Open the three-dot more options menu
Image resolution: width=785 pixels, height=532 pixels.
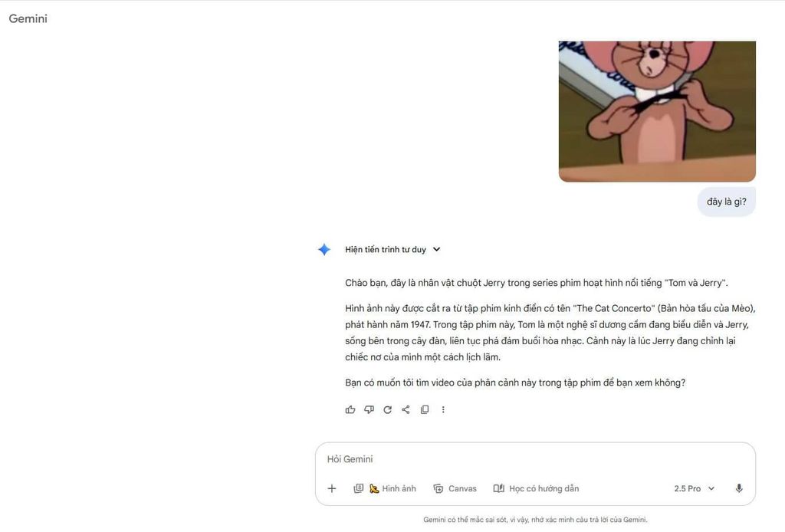point(443,410)
